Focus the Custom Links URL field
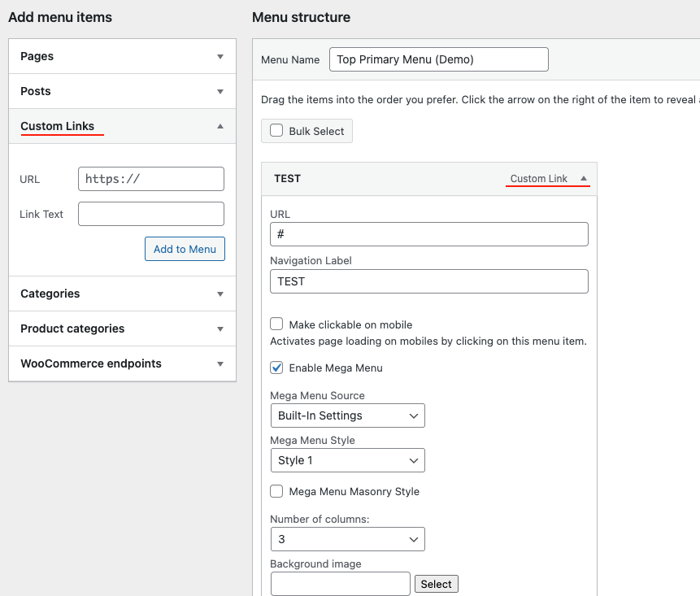 pos(151,179)
